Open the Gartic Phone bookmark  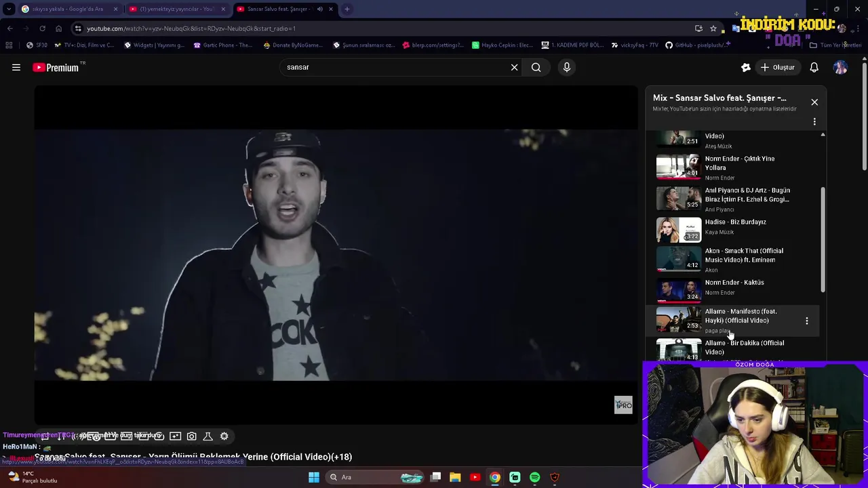pyautogui.click(x=223, y=45)
